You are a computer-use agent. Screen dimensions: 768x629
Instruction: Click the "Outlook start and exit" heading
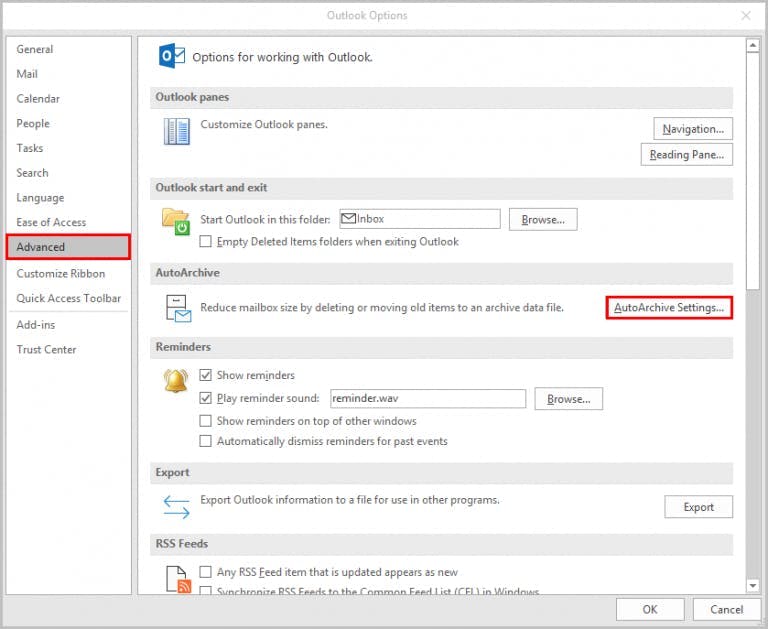[x=211, y=188]
